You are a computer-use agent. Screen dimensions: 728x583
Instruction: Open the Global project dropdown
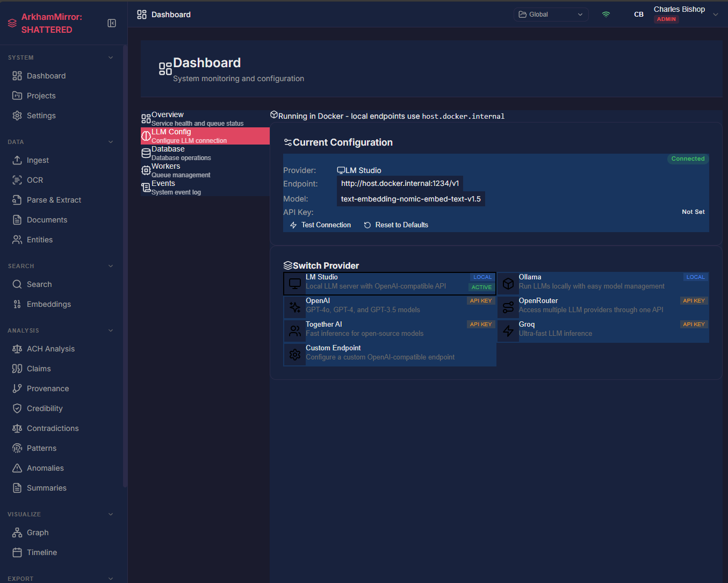point(551,15)
